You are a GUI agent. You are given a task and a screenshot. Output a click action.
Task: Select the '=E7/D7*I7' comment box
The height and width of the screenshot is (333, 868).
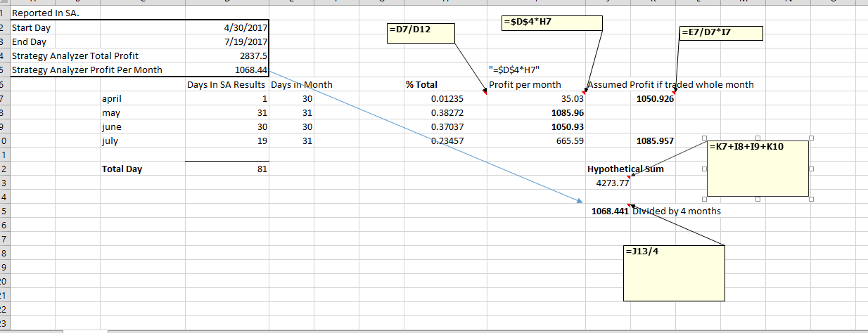coord(721,33)
